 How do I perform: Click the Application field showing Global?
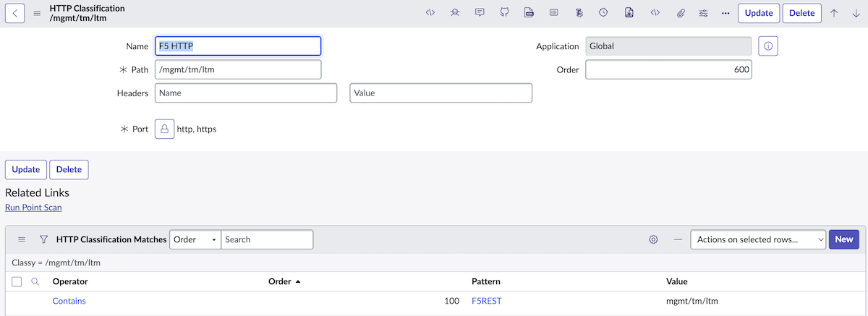(669, 46)
